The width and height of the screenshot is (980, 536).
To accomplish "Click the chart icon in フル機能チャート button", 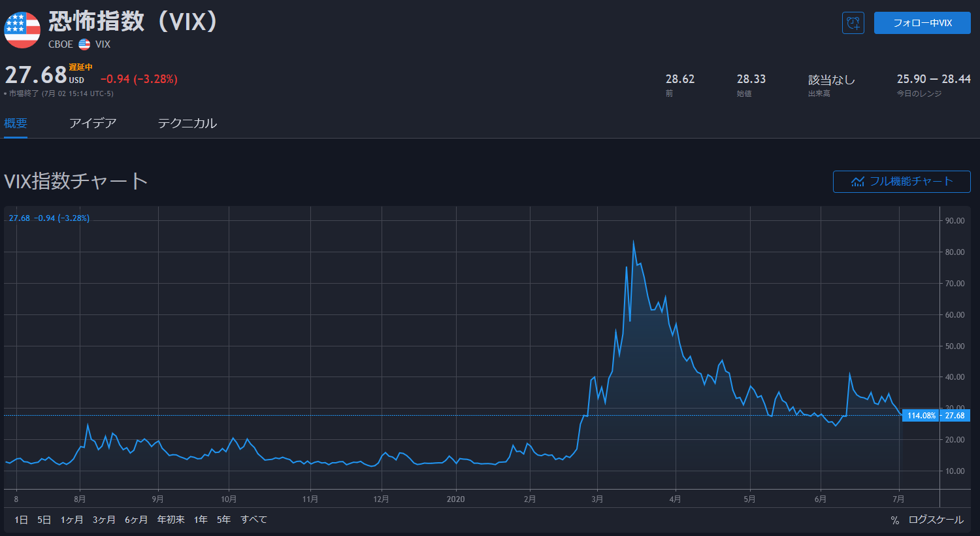I will click(857, 182).
